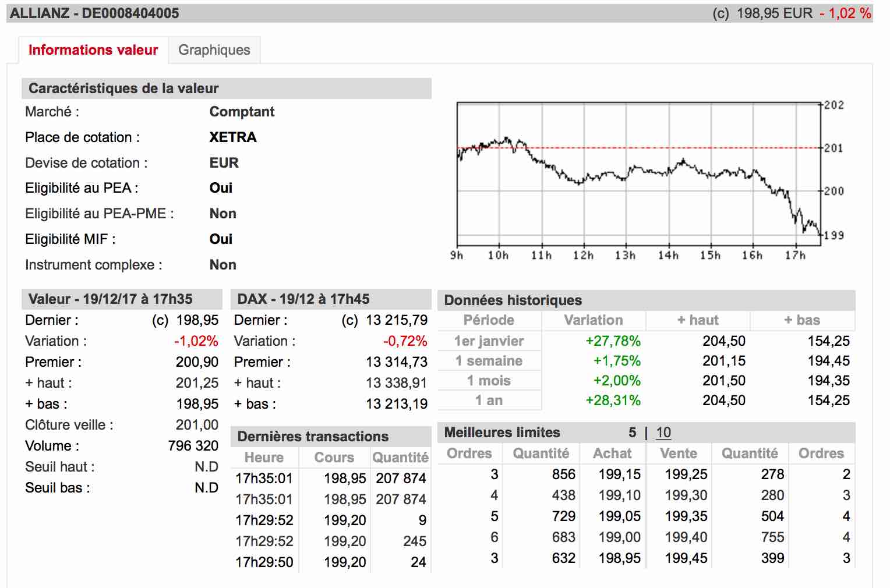
Task: Show 10 best limits link
Action: [x=663, y=433]
